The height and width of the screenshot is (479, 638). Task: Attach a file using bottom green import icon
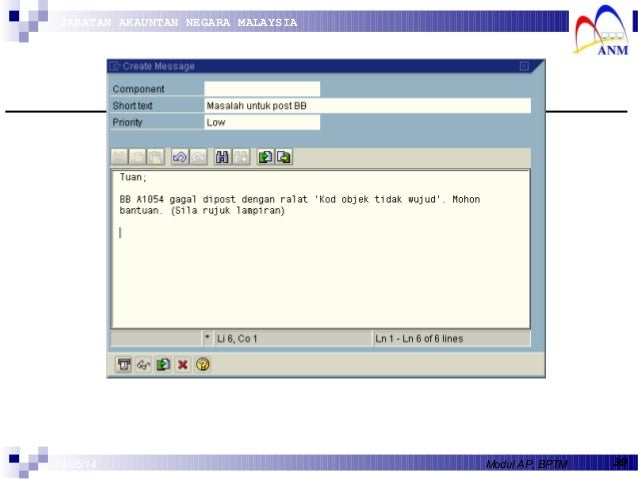(x=163, y=365)
